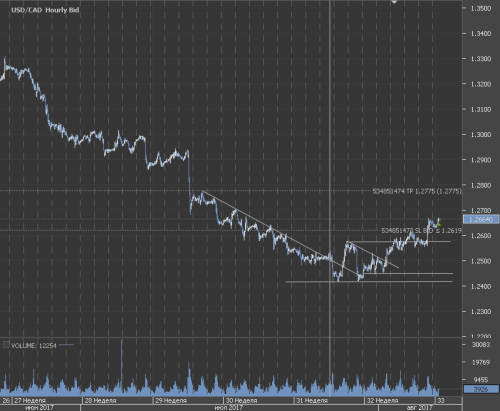Image resolution: width=500 pixels, height=411 pixels.
Task: Select the VOLUME: 12254 indicator label
Action: [x=34, y=346]
